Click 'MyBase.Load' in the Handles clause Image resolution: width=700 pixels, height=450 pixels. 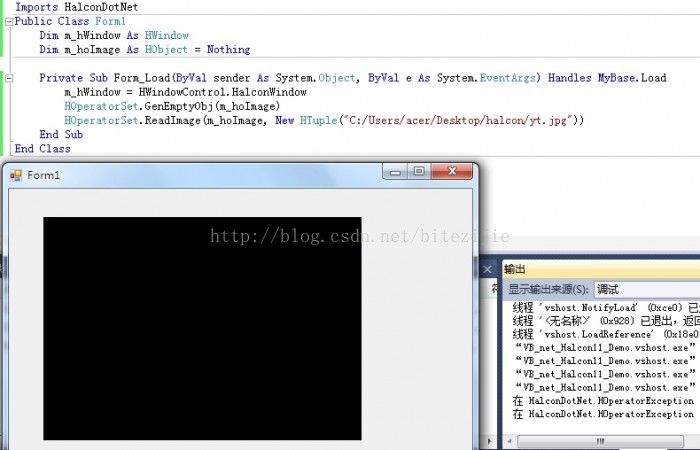632,78
